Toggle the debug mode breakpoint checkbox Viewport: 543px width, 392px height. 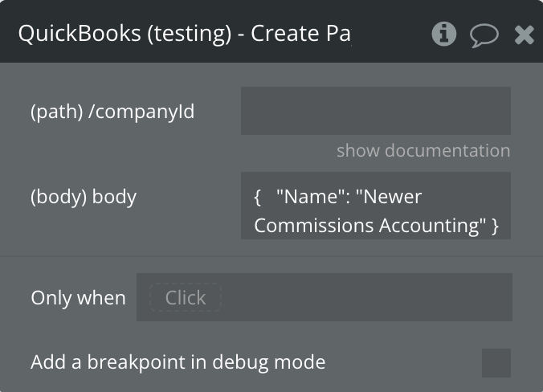point(496,362)
